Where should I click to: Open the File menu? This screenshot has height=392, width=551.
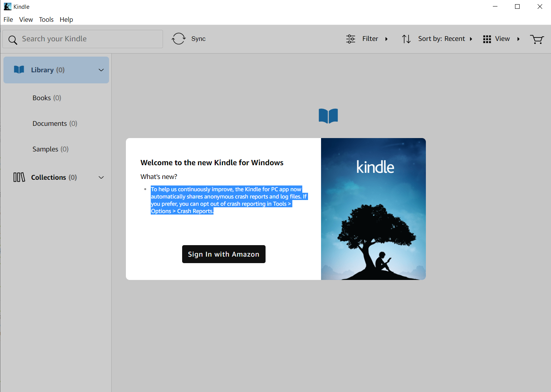click(x=8, y=20)
